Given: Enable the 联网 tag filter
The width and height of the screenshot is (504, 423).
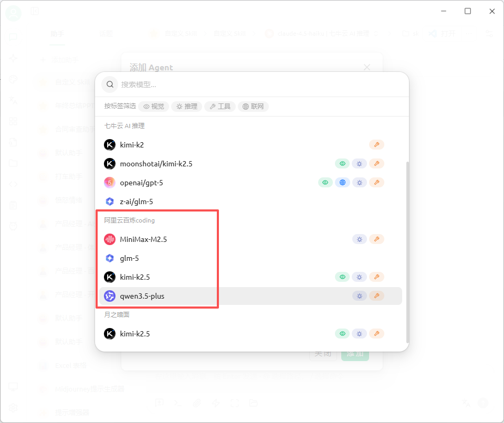Looking at the screenshot, I should (x=253, y=107).
